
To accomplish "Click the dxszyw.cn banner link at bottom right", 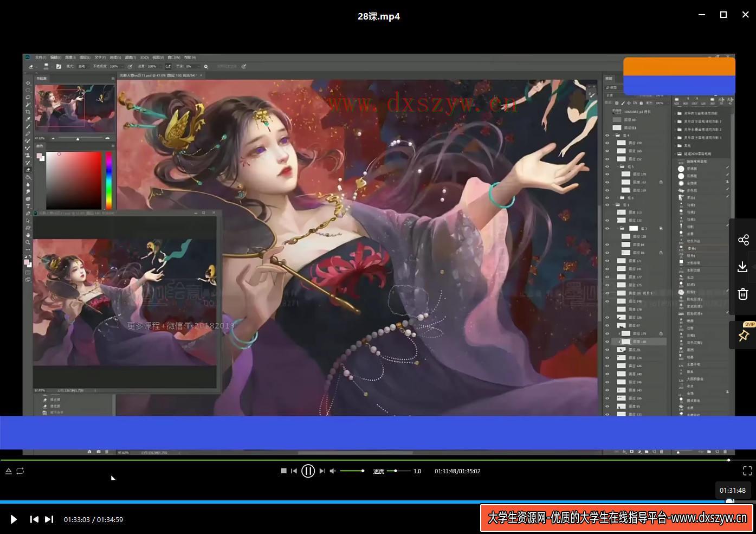I will pyautogui.click(x=617, y=518).
